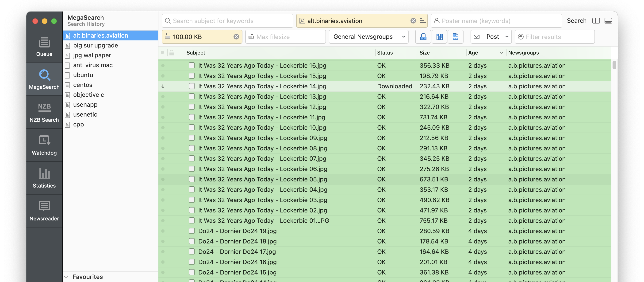The width and height of the screenshot is (644, 282).
Task: Click the lock filter toolbar icon
Action: 423,37
